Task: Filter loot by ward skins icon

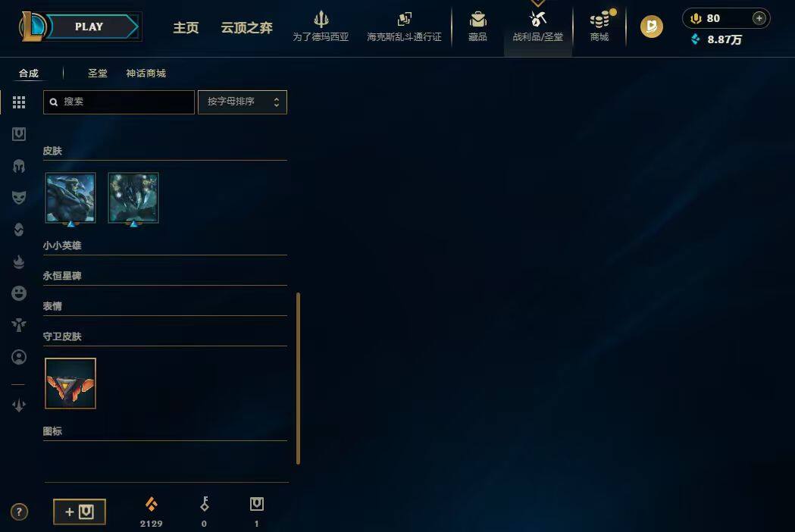Action: coord(19,324)
